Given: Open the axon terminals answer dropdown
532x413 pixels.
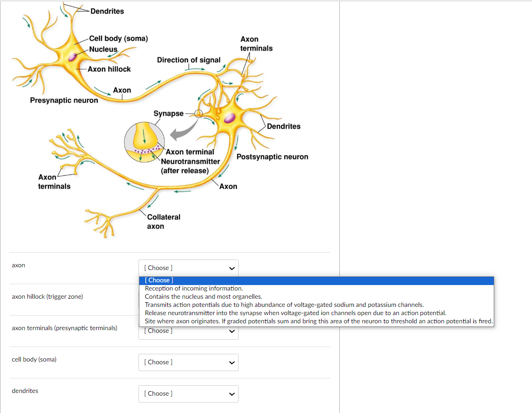Looking at the screenshot, I should pyautogui.click(x=188, y=331).
